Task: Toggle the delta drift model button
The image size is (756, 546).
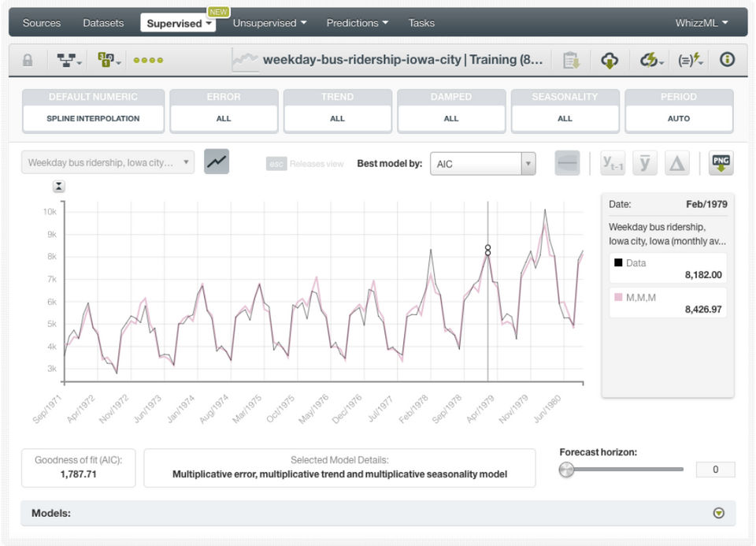Action: (x=677, y=163)
